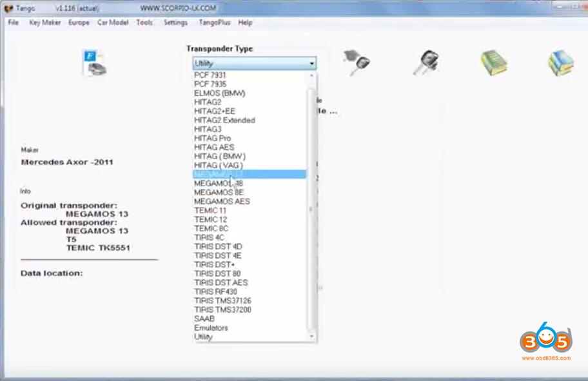Pick HITAG ( BMW ) from dropdown
Image resolution: width=588 pixels, height=381 pixels.
point(250,156)
